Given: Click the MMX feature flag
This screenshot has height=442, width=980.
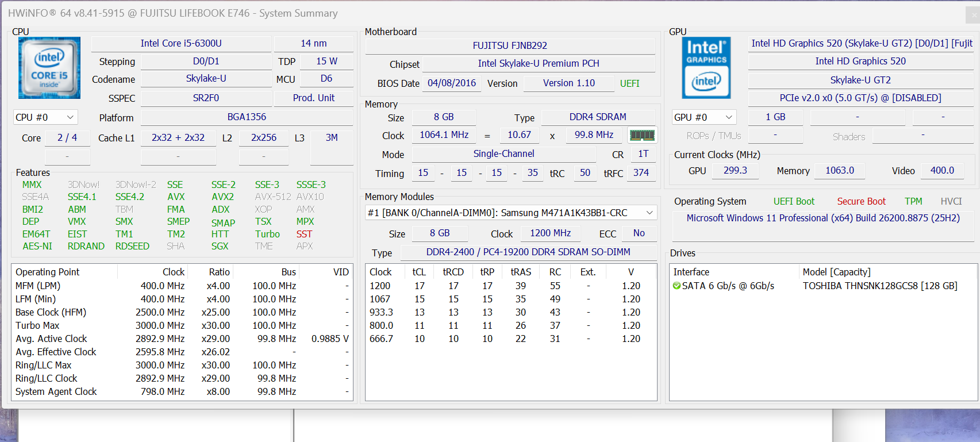Looking at the screenshot, I should (32, 185).
